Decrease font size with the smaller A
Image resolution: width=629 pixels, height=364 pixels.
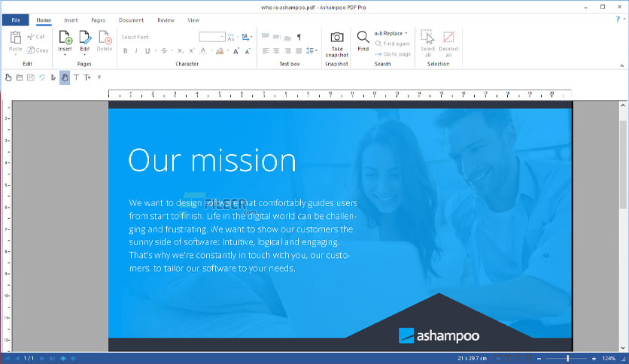[x=248, y=51]
